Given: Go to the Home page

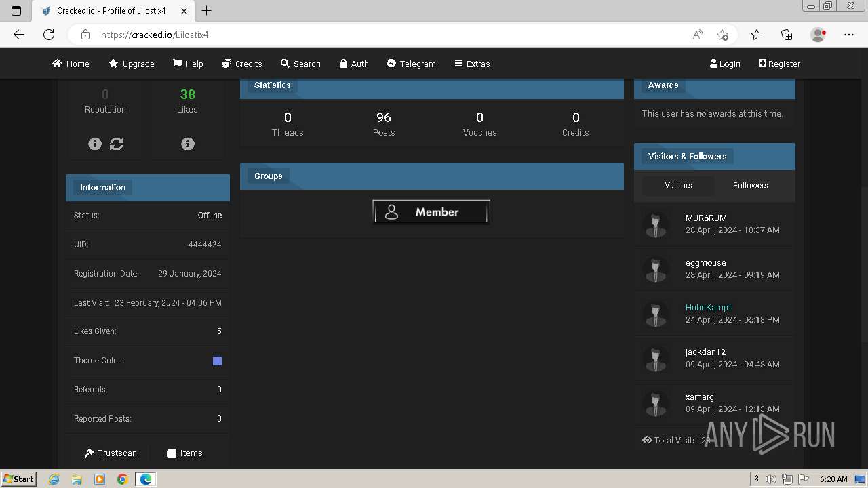Looking at the screenshot, I should point(71,64).
